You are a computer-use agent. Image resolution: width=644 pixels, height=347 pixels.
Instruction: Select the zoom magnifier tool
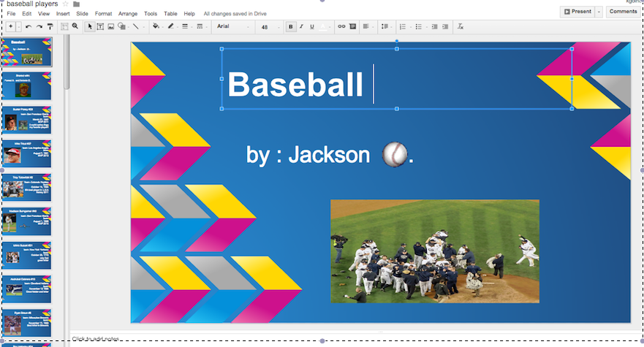(x=75, y=26)
